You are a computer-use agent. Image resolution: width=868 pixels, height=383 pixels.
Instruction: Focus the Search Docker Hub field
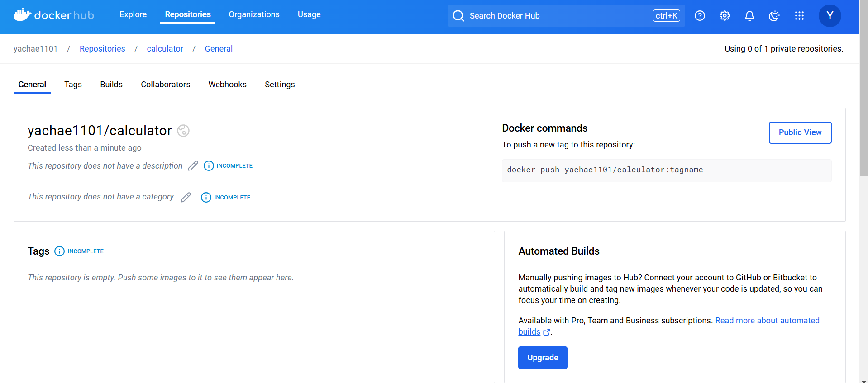[566, 16]
